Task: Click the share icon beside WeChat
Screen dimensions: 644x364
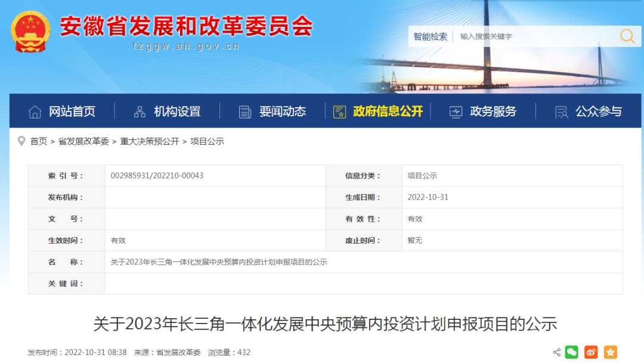Action: click(x=556, y=352)
